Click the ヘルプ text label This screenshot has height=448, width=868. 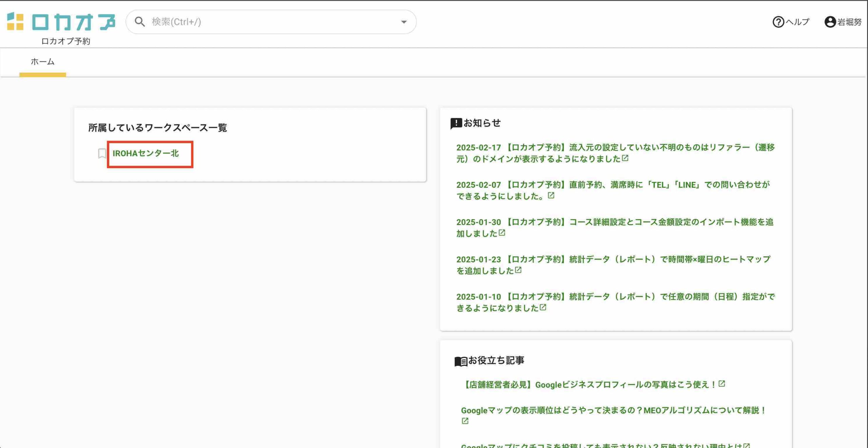click(797, 22)
